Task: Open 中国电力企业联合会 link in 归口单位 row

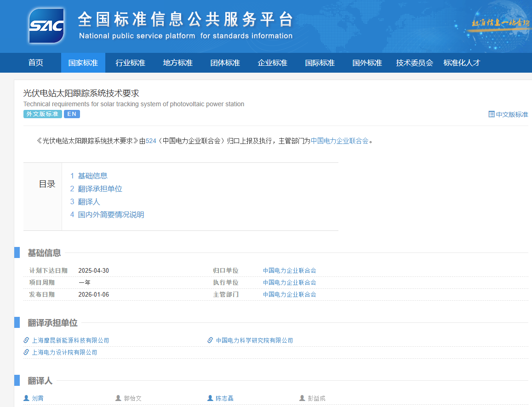Action: (289, 270)
